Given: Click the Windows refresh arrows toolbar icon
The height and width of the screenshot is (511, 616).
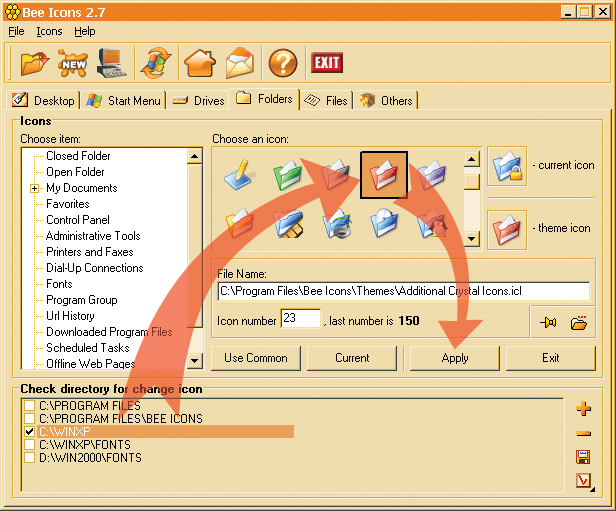Looking at the screenshot, I should point(156,63).
